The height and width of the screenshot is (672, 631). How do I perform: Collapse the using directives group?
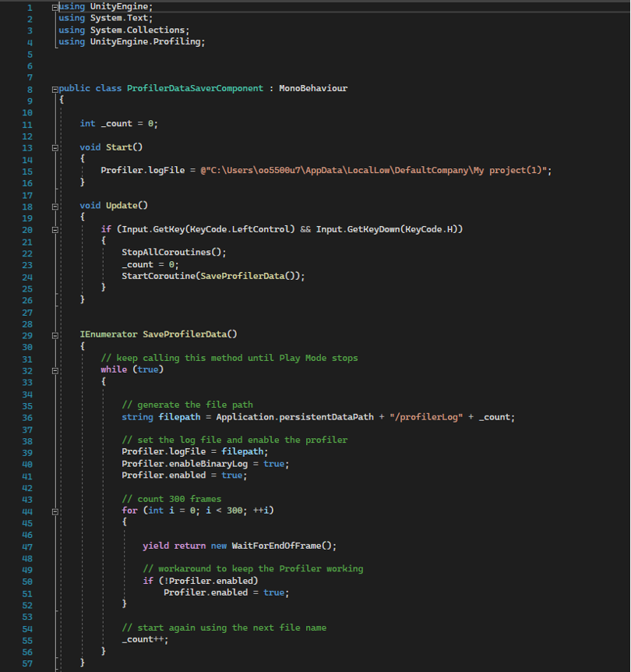coord(53,6)
